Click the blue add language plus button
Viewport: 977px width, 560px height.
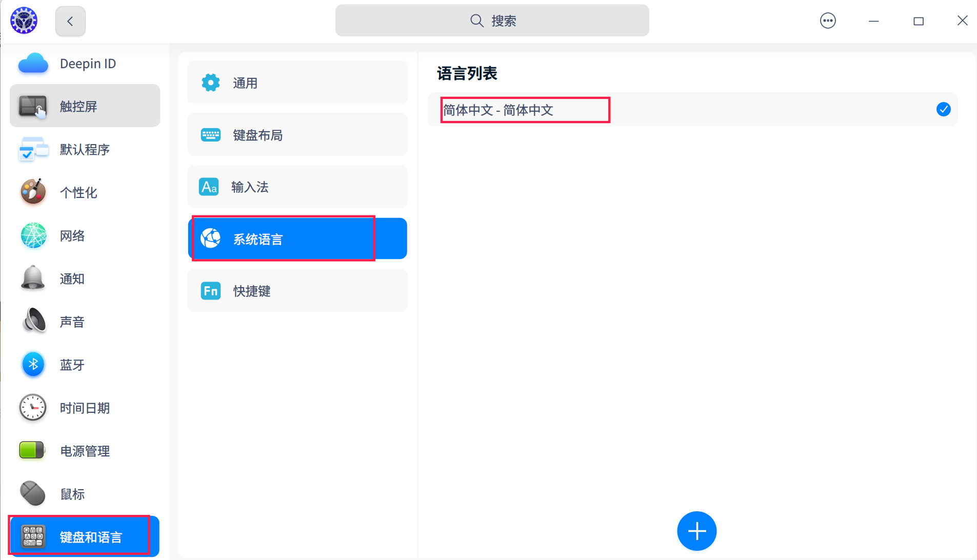696,531
